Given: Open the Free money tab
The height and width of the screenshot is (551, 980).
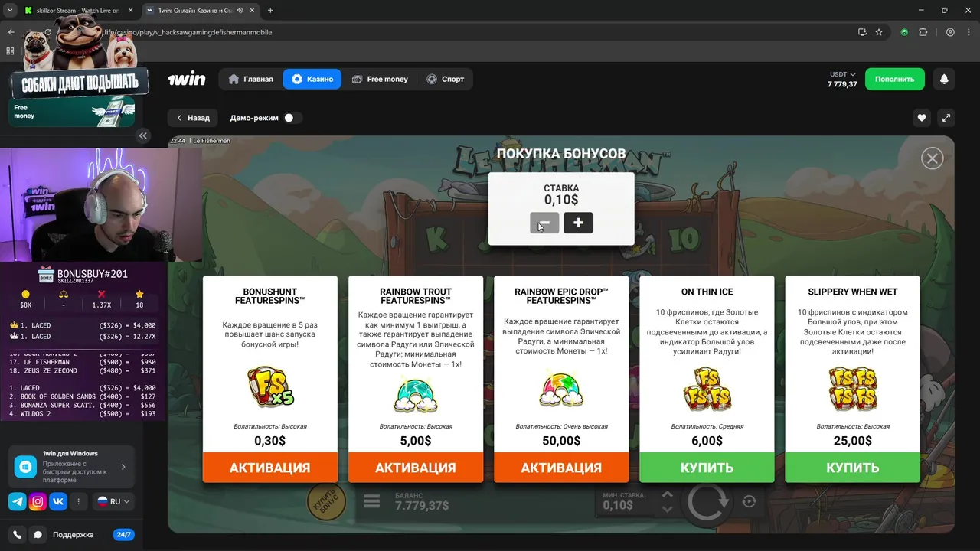Looking at the screenshot, I should [380, 79].
